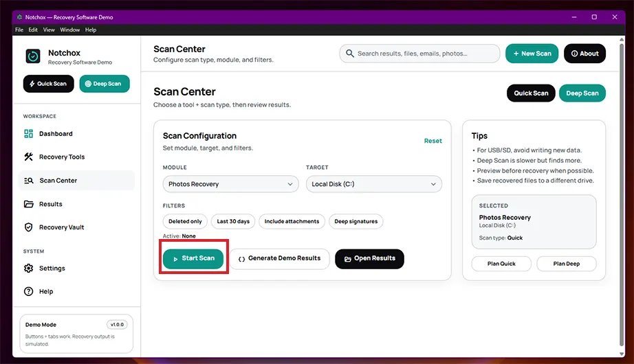Open the Edit menu

point(33,30)
